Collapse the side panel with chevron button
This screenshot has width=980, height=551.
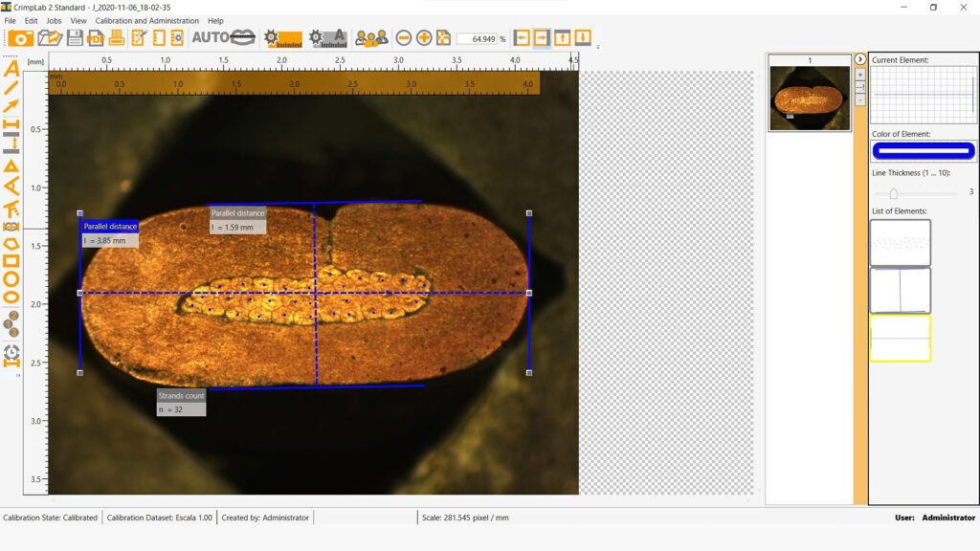(859, 59)
